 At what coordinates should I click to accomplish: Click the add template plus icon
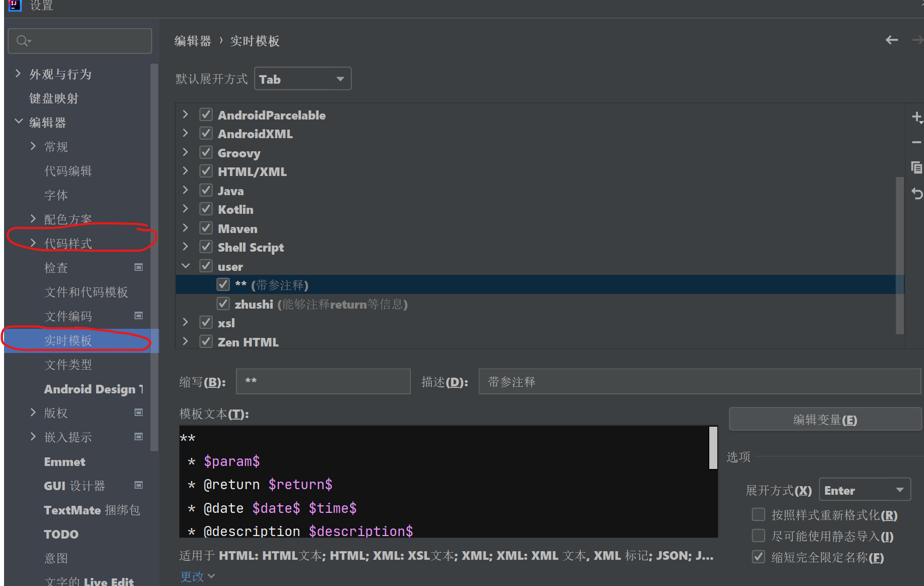916,118
